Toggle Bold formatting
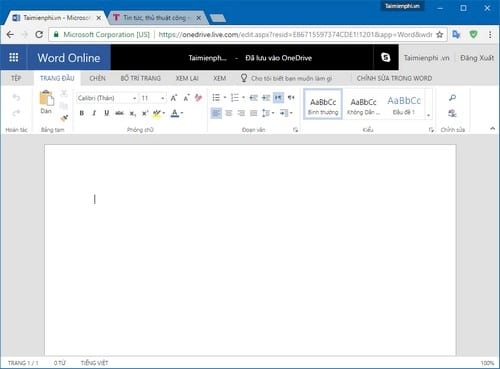Viewport: 500px width, 369px height. [82, 113]
